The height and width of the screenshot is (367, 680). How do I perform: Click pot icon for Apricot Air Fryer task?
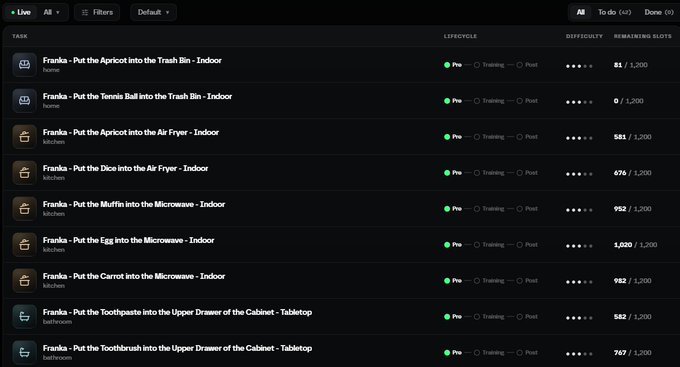[x=24, y=137]
